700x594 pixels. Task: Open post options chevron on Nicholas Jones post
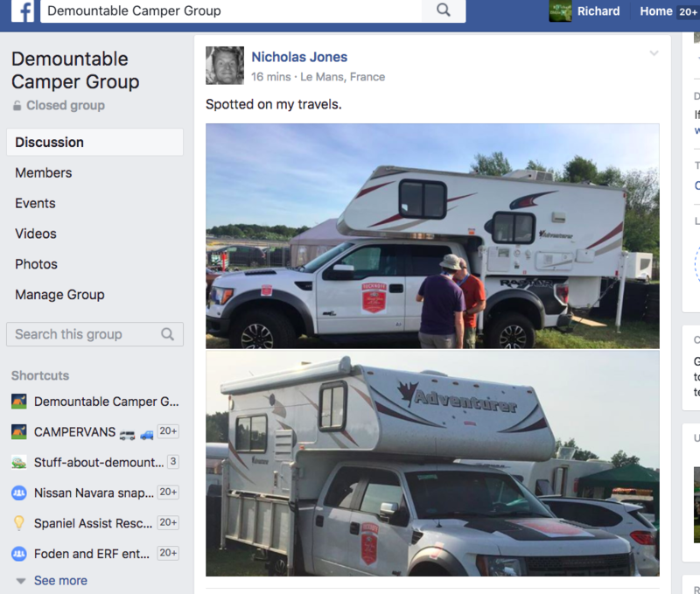pyautogui.click(x=654, y=53)
